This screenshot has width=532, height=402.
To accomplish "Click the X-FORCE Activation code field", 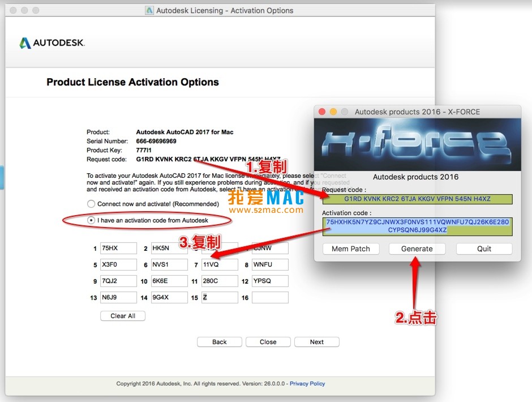I will tap(417, 226).
